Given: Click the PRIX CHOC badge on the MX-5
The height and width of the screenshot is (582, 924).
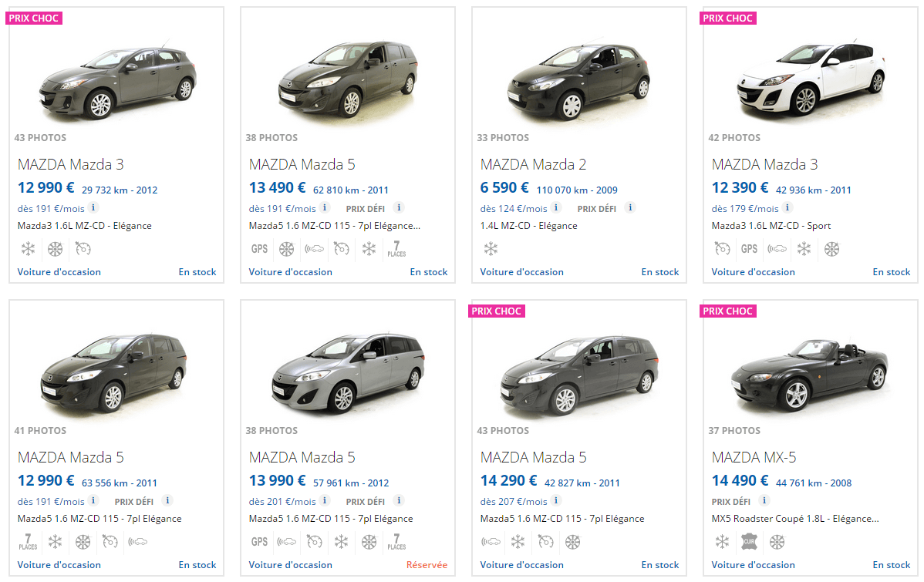Looking at the screenshot, I should tap(728, 311).
